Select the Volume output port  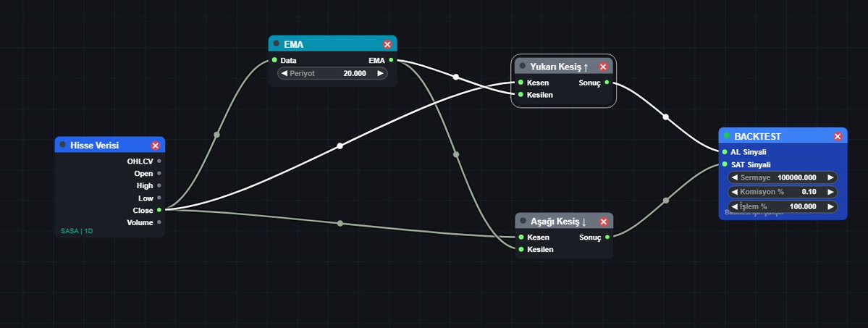159,222
